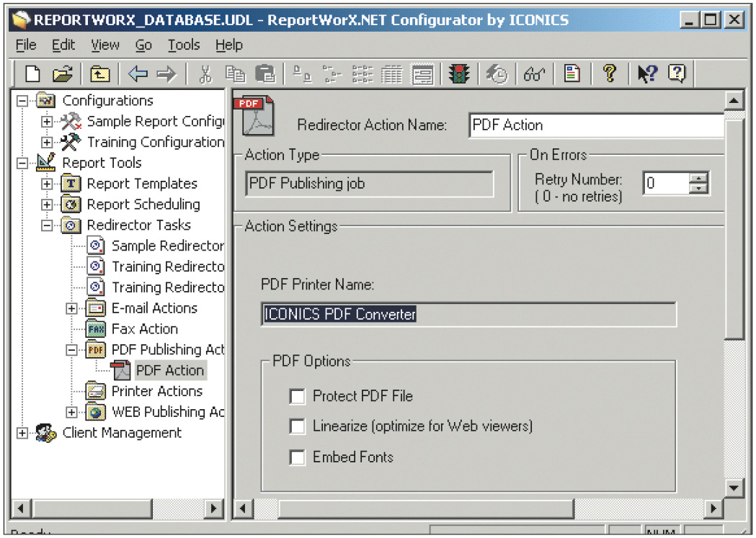Expand the Sample Report Configuration node

[x=47, y=122]
